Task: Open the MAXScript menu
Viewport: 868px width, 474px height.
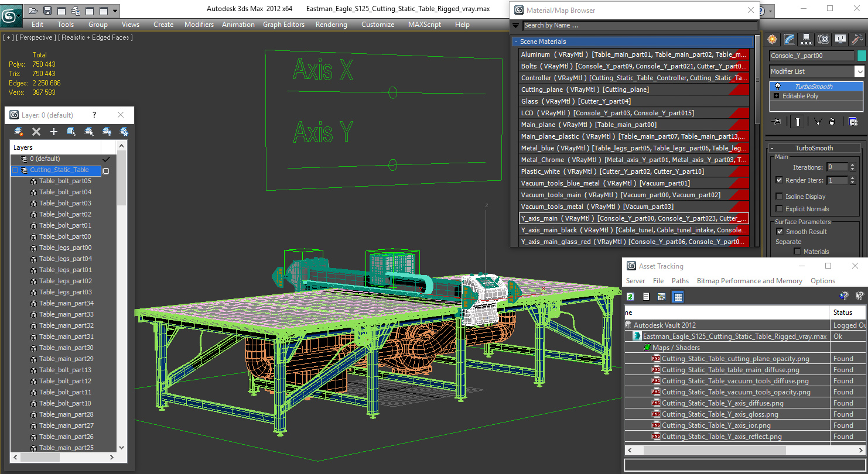Action: (x=425, y=25)
